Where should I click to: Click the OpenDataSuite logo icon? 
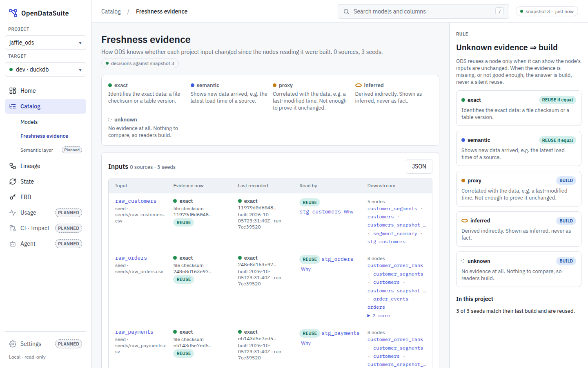click(x=13, y=13)
